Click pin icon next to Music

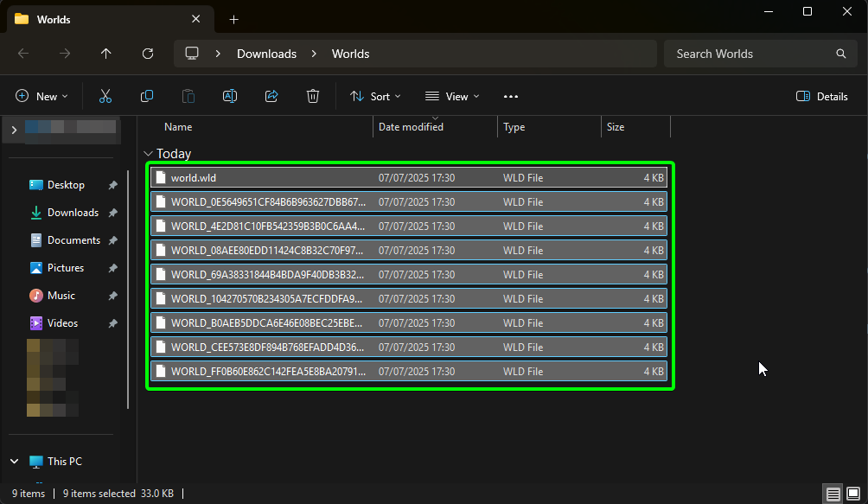pos(113,296)
